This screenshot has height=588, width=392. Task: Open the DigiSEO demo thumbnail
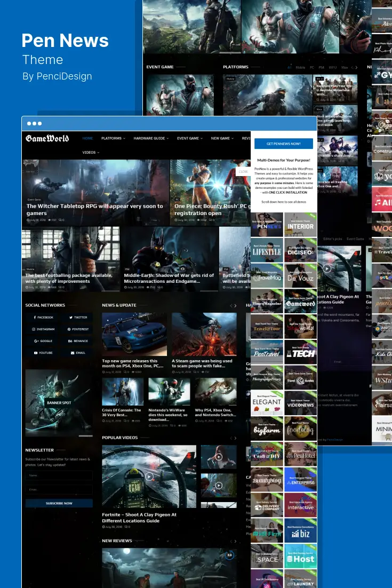tap(301, 250)
